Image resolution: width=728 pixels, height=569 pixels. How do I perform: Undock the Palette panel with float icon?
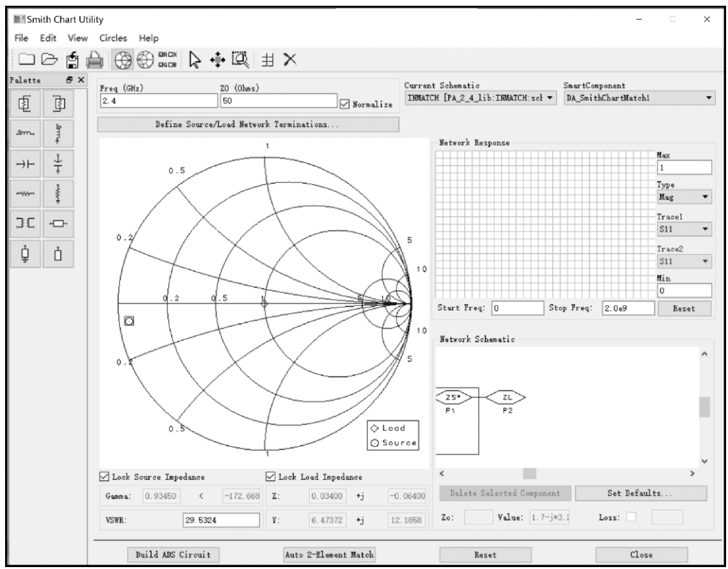coord(69,80)
